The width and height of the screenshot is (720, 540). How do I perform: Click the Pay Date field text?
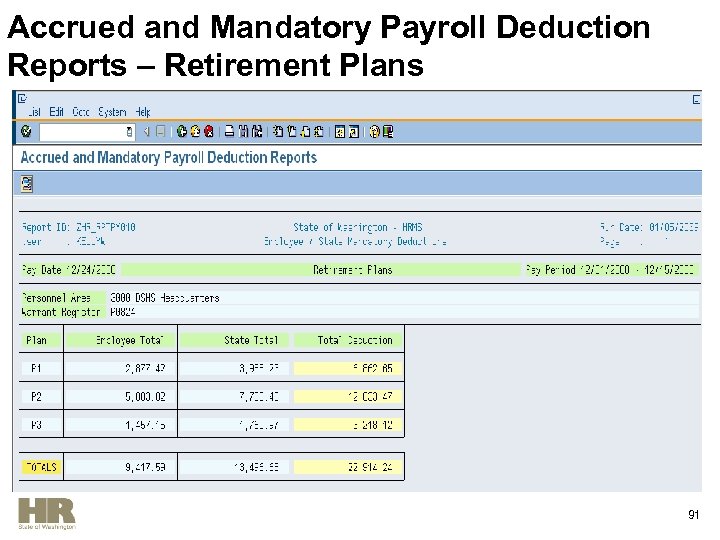point(68,270)
